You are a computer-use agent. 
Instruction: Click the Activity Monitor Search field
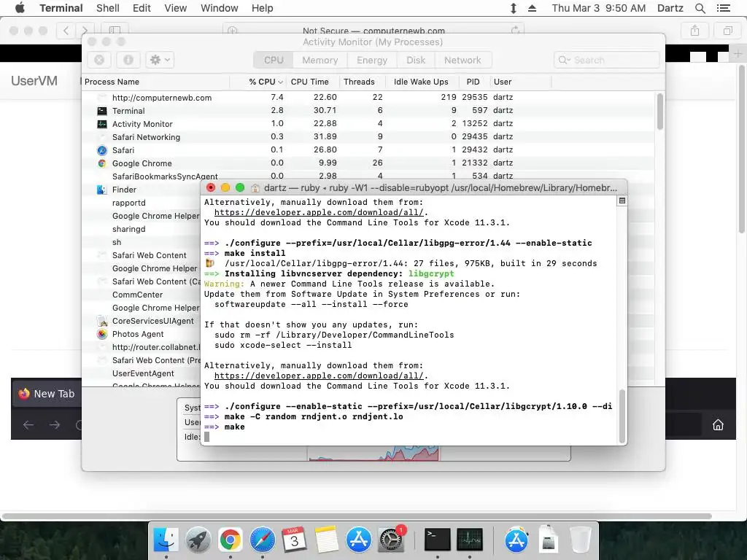coord(606,60)
